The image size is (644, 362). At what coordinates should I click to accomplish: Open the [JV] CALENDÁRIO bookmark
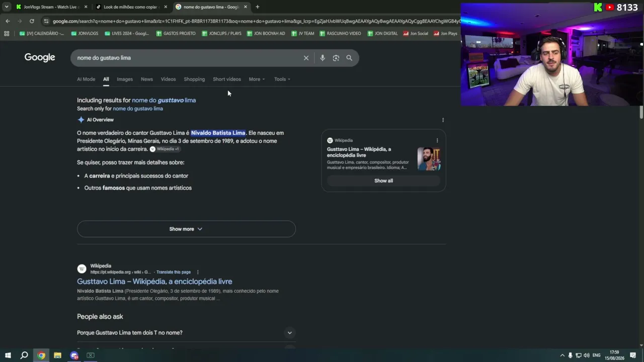coord(42,34)
